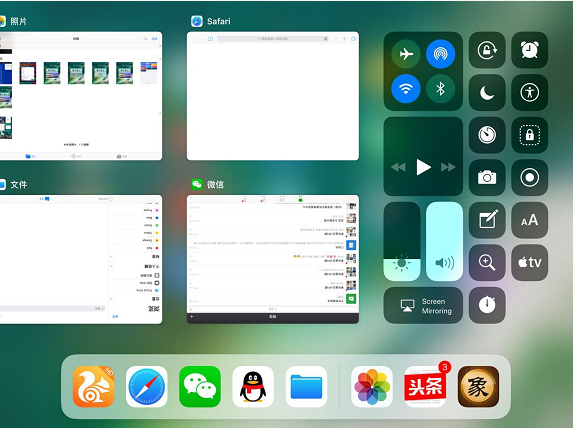Skip to next track
This screenshot has width=573, height=428.
click(x=448, y=167)
